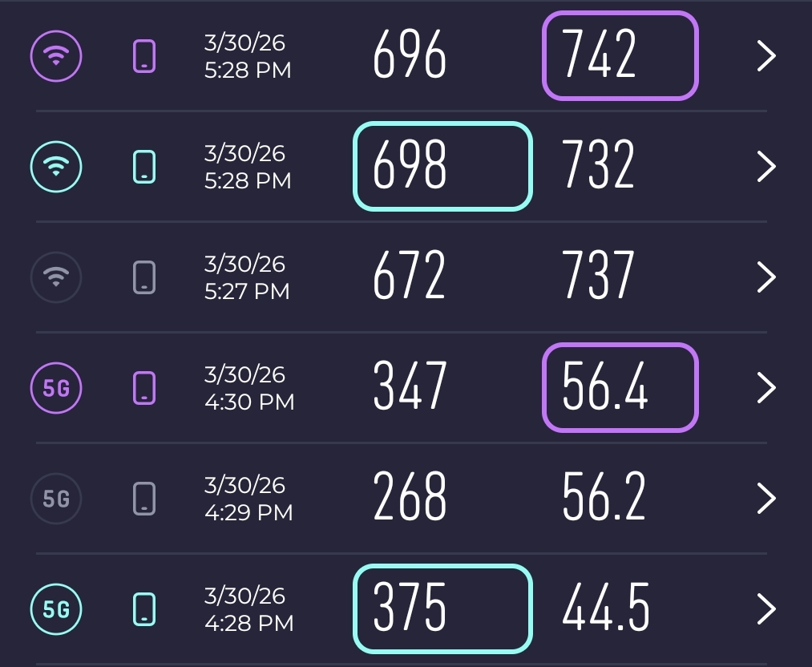Select the highlighted 56.4 upload value
The image size is (812, 667).
pos(620,388)
